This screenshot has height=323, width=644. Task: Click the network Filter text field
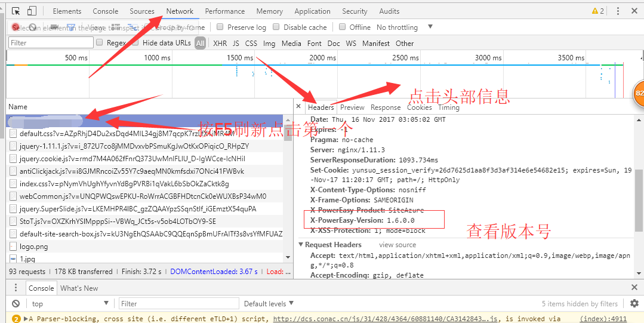point(51,43)
